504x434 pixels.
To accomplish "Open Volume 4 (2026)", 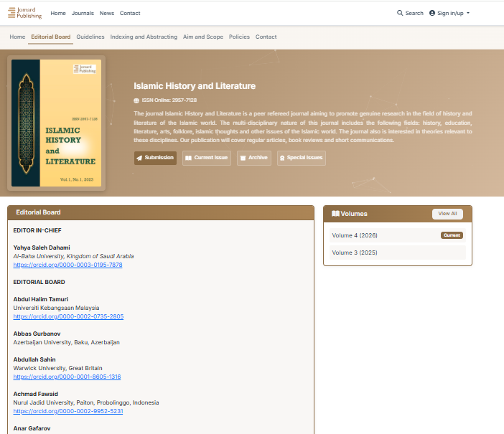I will pos(397,235).
